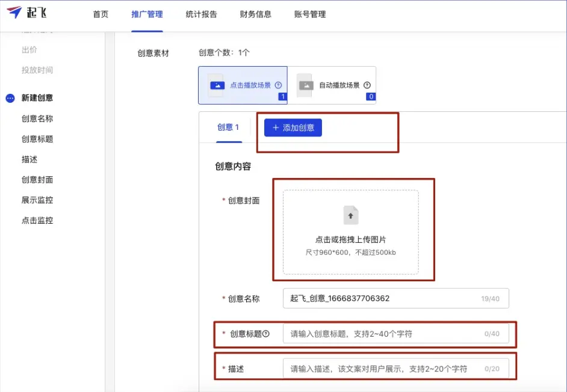The image size is (567, 392).
Task: Click the 添加创意 button
Action: (293, 127)
